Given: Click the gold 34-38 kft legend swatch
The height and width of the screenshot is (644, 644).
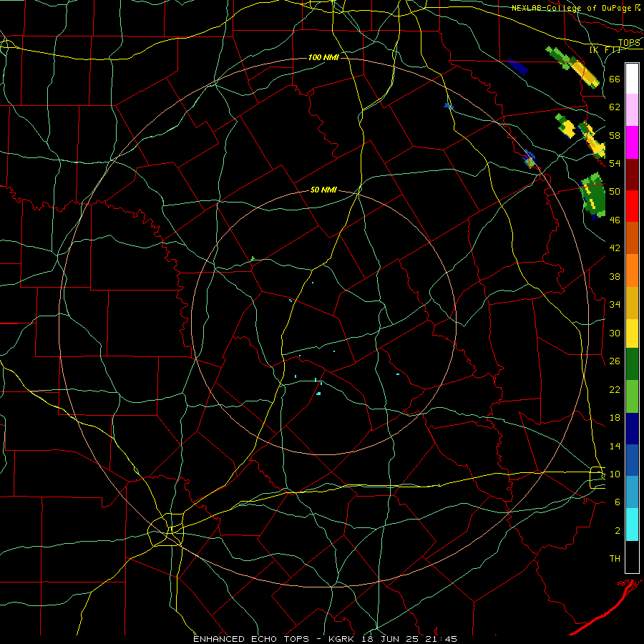Looking at the screenshot, I should 632,303.
